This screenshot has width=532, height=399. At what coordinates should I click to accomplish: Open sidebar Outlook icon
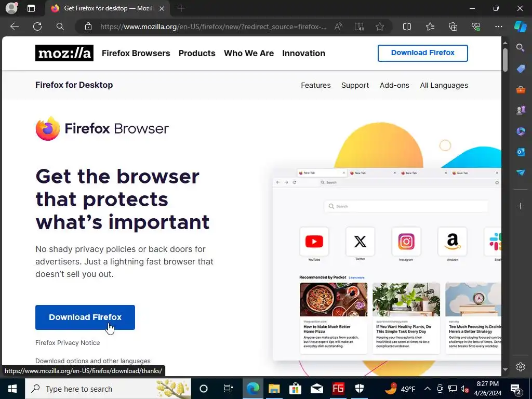521,152
